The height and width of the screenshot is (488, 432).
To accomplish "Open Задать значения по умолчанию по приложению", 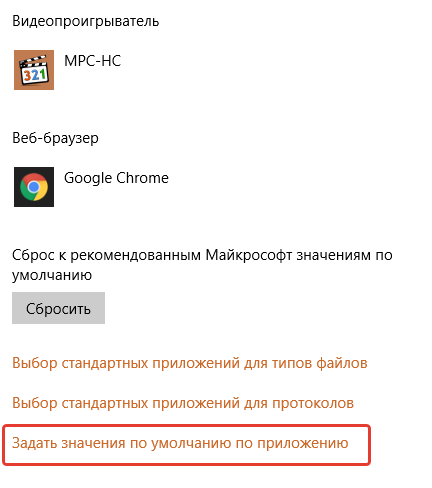I will (x=180, y=443).
